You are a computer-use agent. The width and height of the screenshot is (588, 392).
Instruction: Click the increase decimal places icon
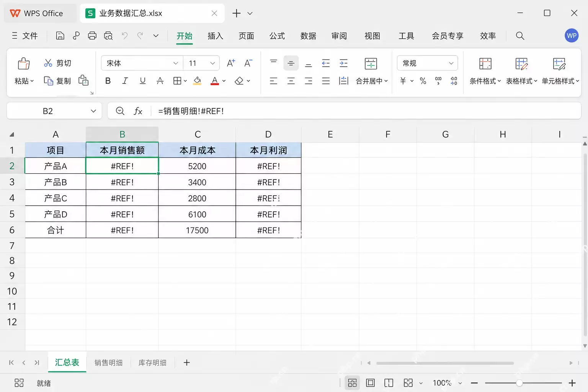454,81
